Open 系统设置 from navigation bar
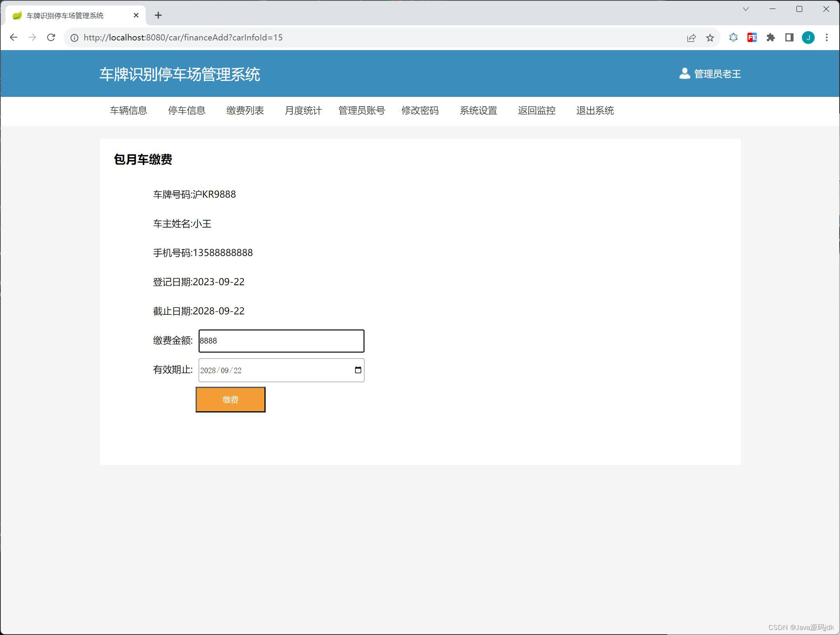The height and width of the screenshot is (635, 840). point(478,111)
